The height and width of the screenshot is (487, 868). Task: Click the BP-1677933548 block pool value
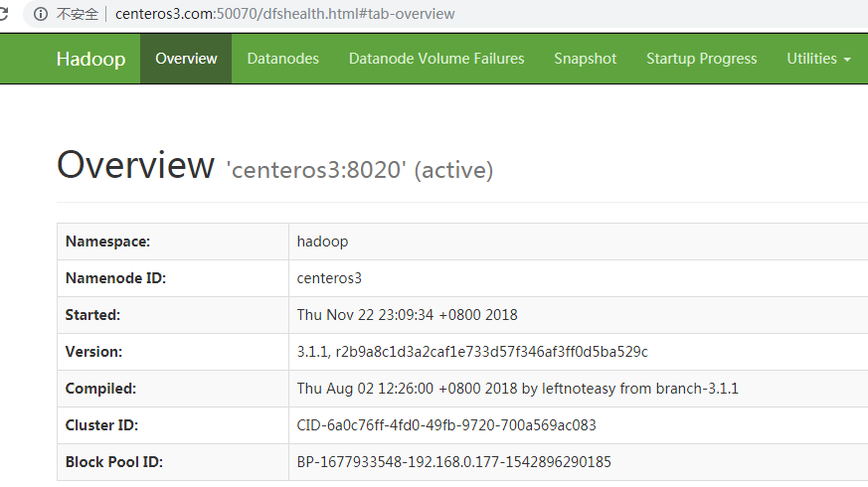pos(454,462)
